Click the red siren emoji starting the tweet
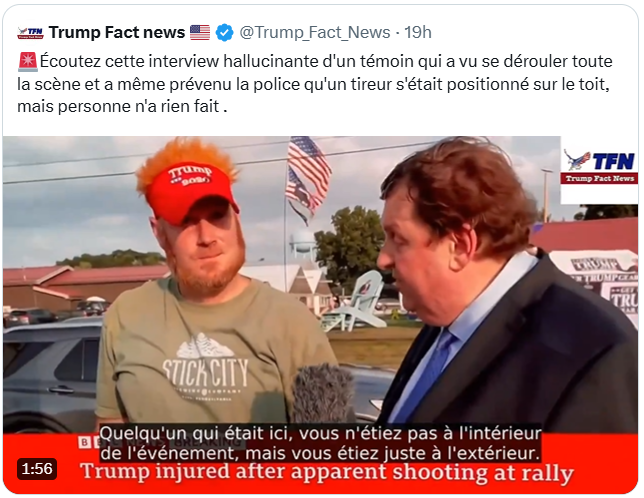This screenshot has height=498, width=644. click(28, 61)
